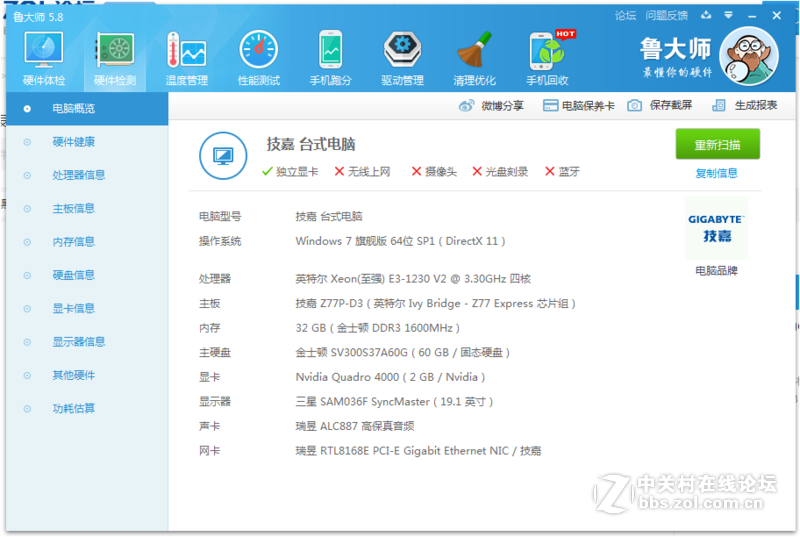This screenshot has width=800, height=537.
Task: Open 手机回收 phone recycling icon
Action: coord(547,58)
